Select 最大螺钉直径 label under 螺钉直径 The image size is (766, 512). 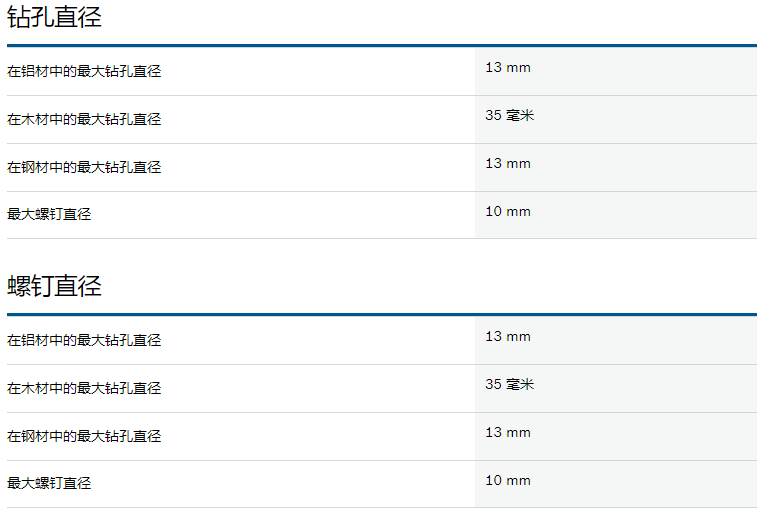pyautogui.click(x=49, y=483)
